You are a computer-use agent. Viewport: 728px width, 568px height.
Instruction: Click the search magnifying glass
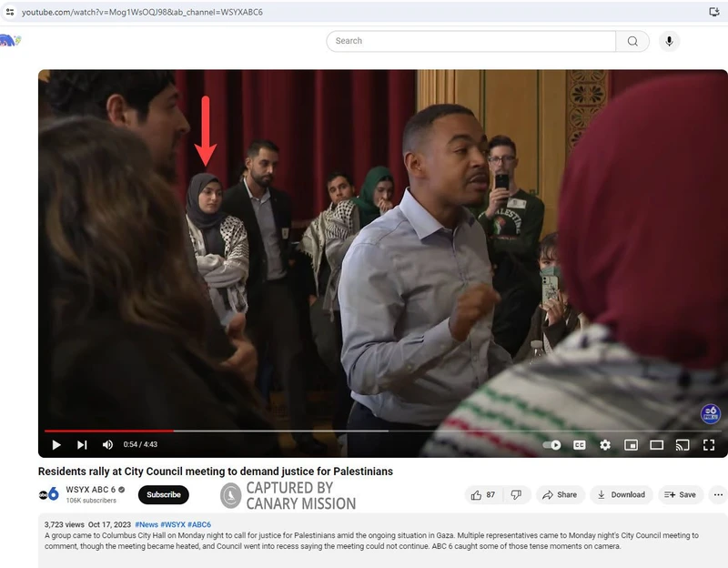tap(632, 40)
